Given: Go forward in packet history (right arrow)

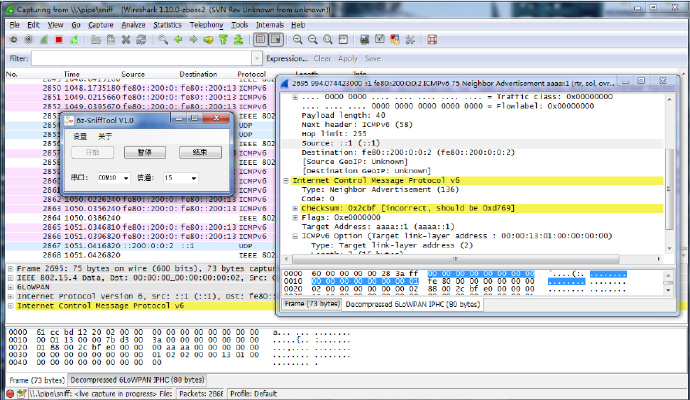Looking at the screenshot, I should tap(193, 40).
